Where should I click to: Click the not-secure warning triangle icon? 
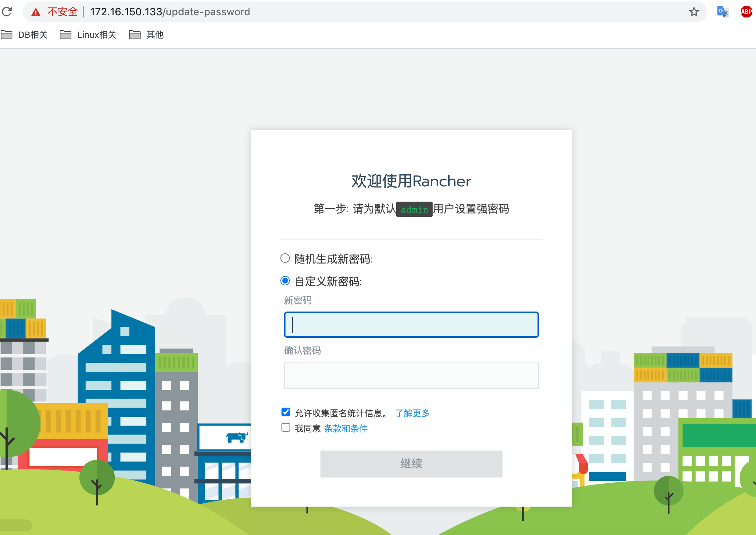(x=36, y=12)
